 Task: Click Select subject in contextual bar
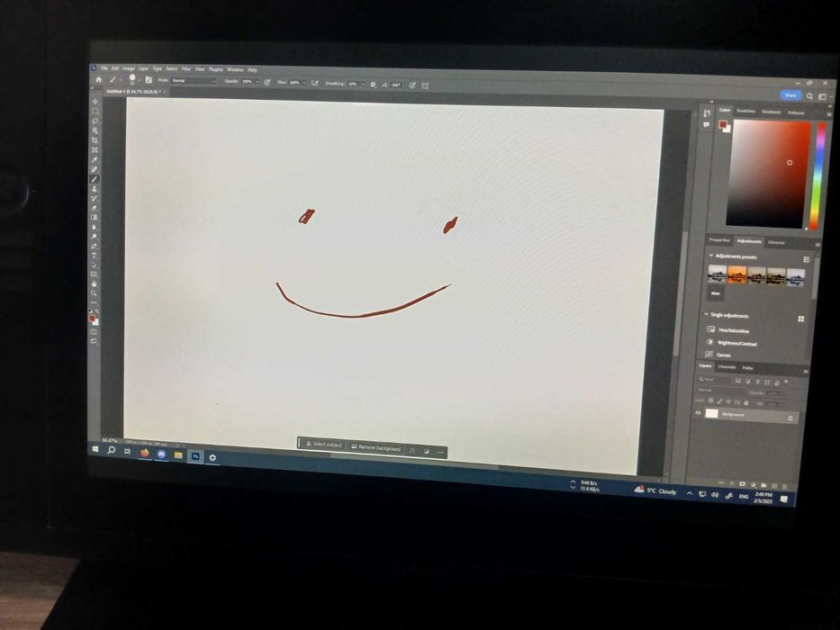tap(323, 445)
